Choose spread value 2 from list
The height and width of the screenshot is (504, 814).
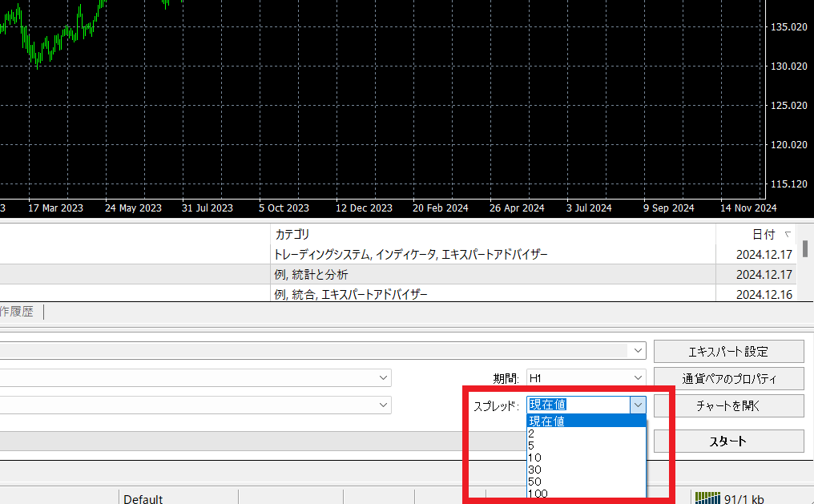click(586, 433)
